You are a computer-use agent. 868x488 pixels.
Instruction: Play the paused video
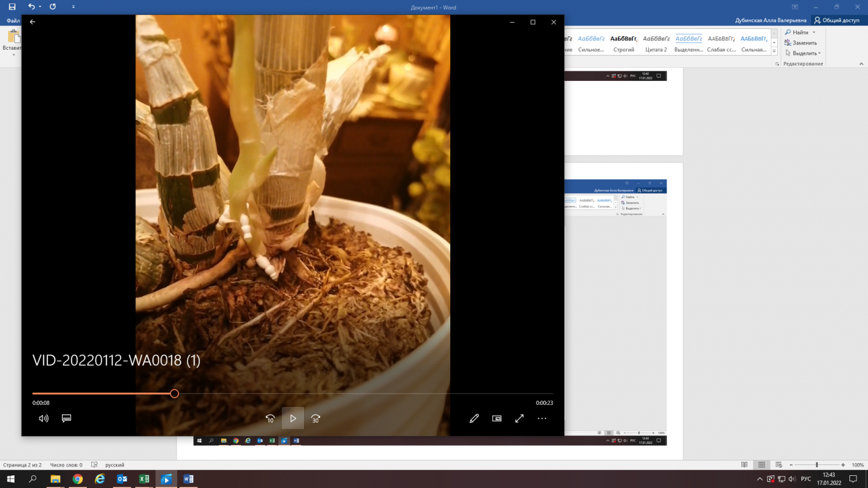click(293, 418)
